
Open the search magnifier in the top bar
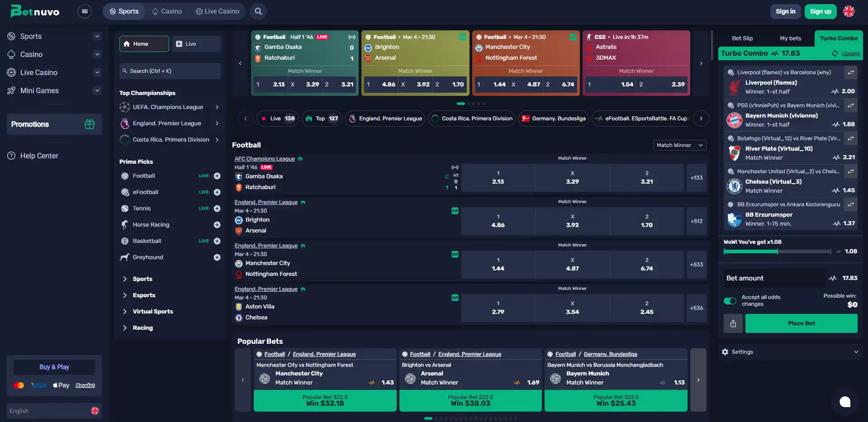pyautogui.click(x=258, y=11)
